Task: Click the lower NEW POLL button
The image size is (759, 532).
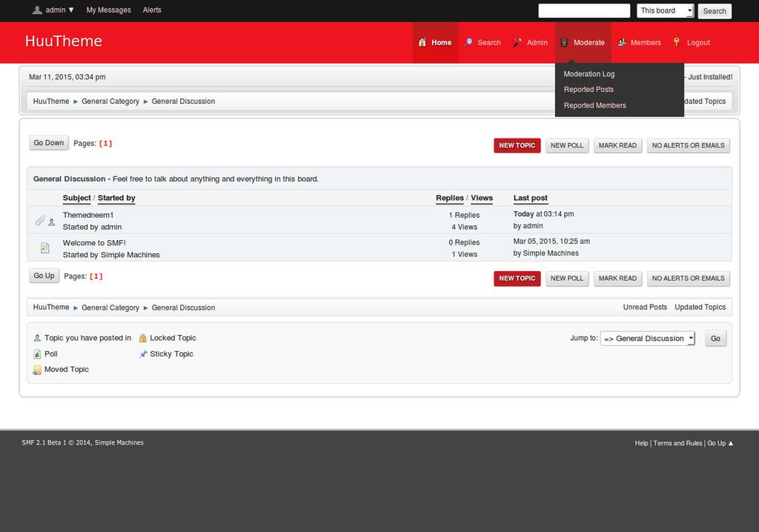Action: [x=567, y=279]
